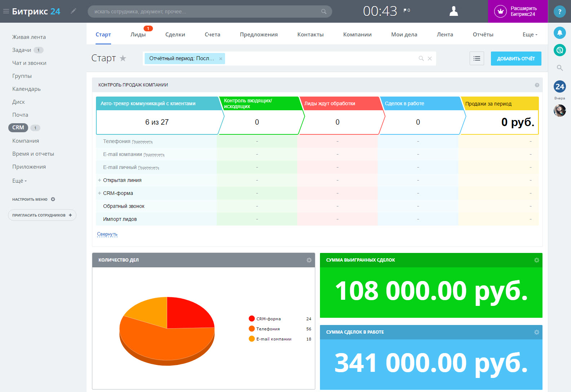Image resolution: width=571 pixels, height=392 pixels.
Task: Collapse table with Свернуть link
Action: (107, 234)
